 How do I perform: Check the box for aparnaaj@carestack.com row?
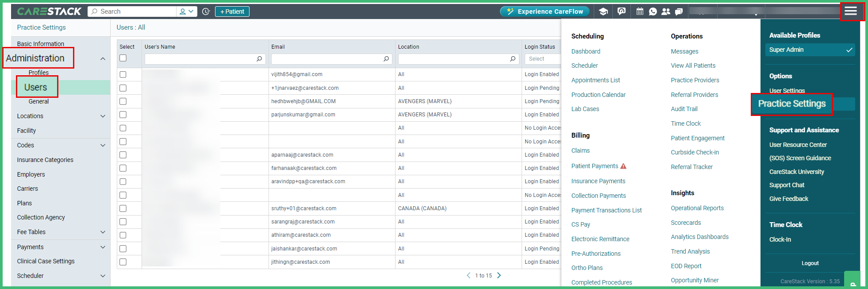(123, 155)
